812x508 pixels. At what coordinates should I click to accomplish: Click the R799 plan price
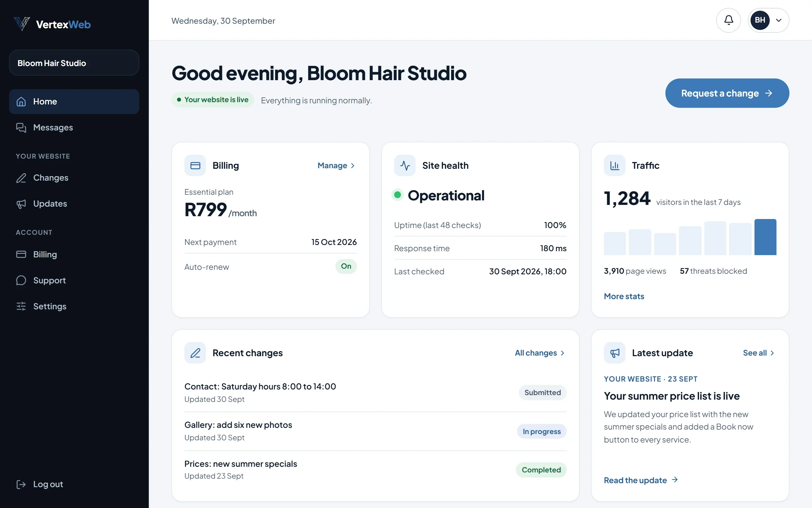tap(205, 210)
